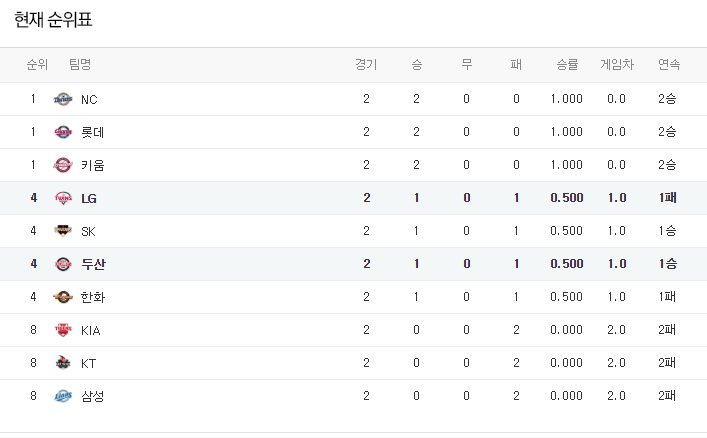This screenshot has width=707, height=438.
Task: Click the 현재 순위표 heading
Action: (60, 19)
